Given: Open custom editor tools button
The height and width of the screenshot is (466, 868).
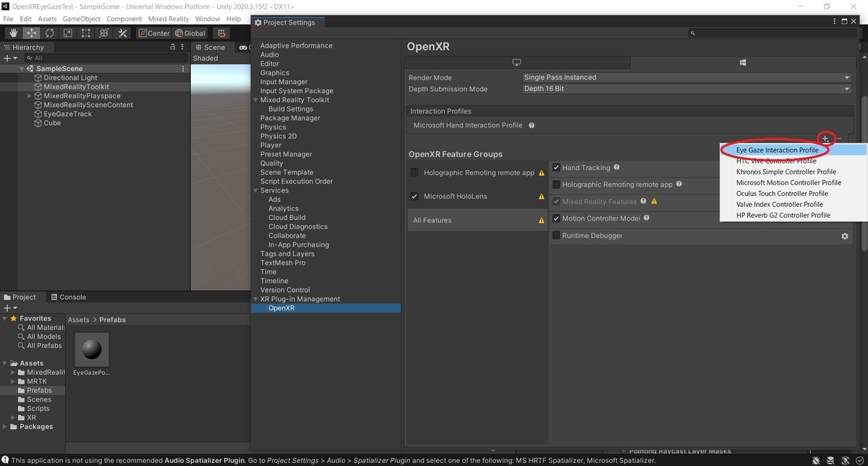Looking at the screenshot, I should coord(122,33).
